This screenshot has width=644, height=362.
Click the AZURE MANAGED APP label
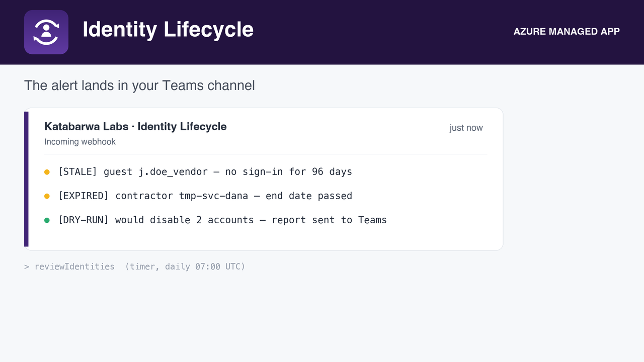click(x=567, y=32)
